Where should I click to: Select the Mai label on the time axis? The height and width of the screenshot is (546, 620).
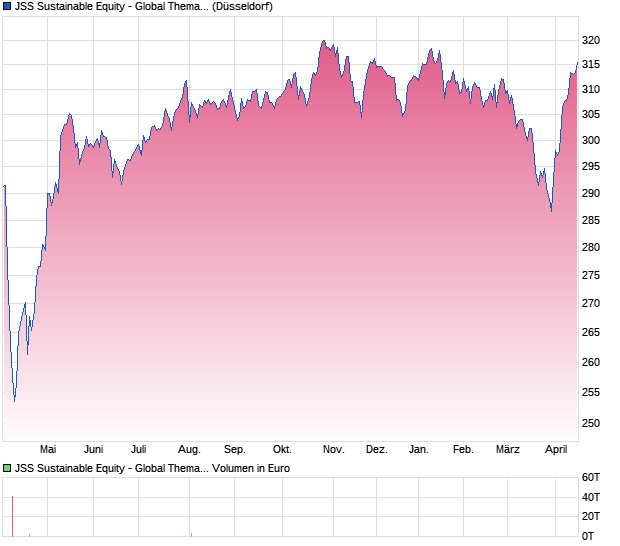(48, 449)
